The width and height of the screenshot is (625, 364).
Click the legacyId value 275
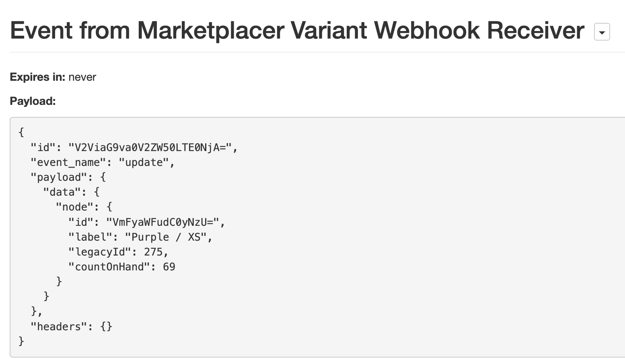point(153,252)
